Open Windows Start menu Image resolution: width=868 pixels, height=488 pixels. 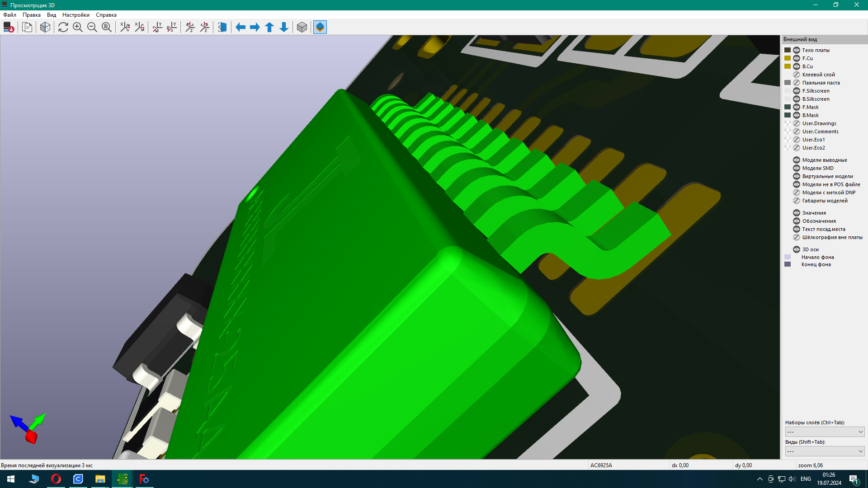pos(11,479)
